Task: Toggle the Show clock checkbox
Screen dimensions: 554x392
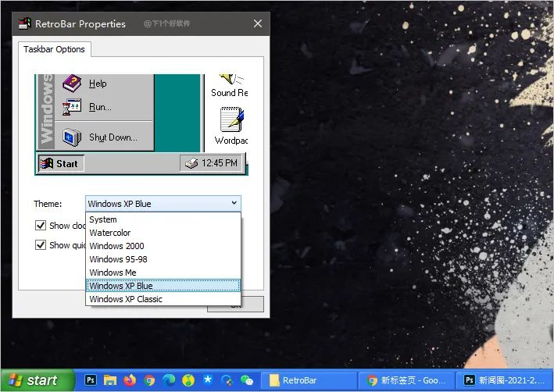Action: [41, 226]
